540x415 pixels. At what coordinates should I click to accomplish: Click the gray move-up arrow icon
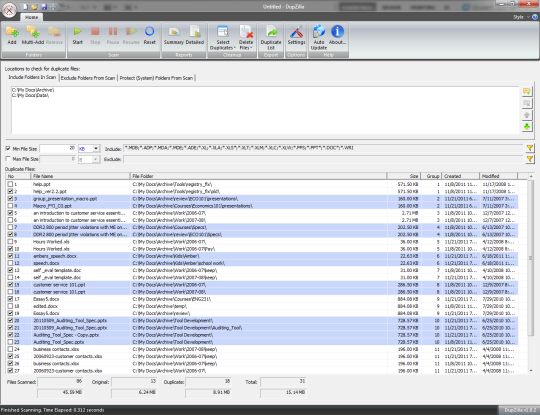[527, 115]
